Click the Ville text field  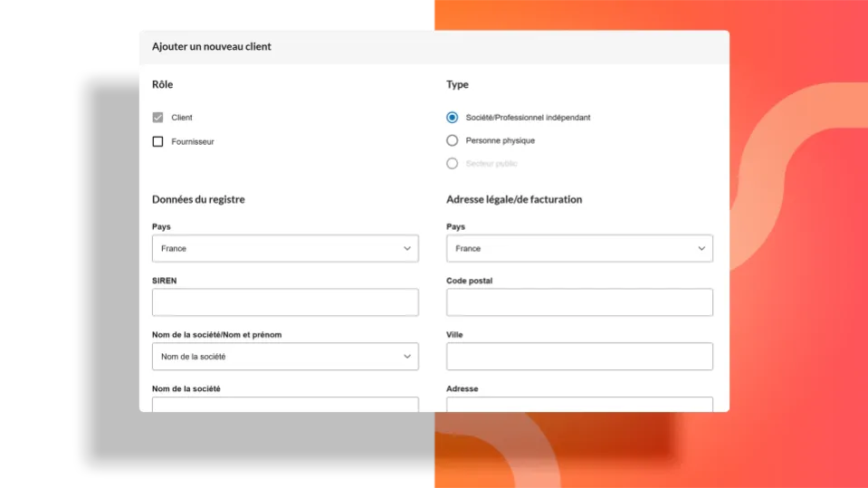pos(579,357)
